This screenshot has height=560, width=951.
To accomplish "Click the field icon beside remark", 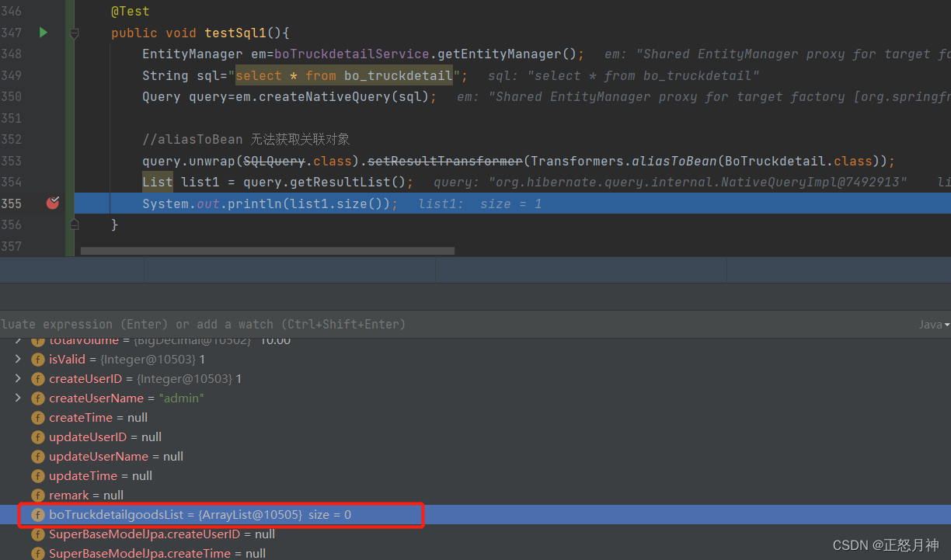I will [37, 496].
